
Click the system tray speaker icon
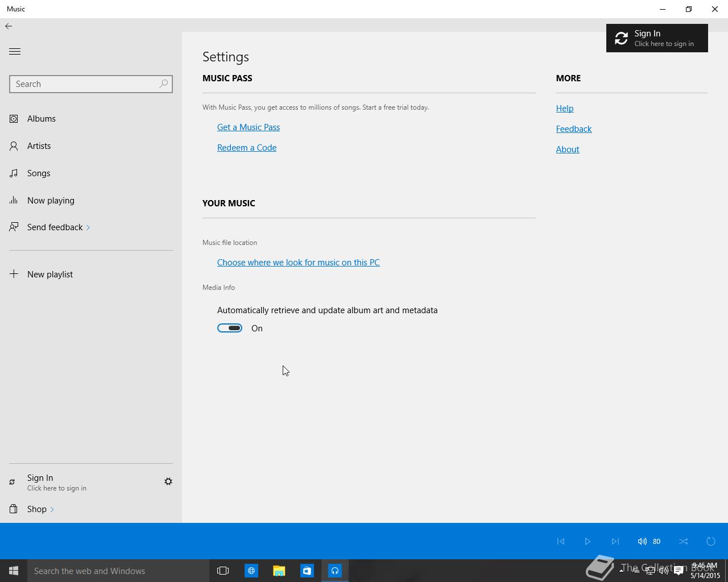pos(664,571)
